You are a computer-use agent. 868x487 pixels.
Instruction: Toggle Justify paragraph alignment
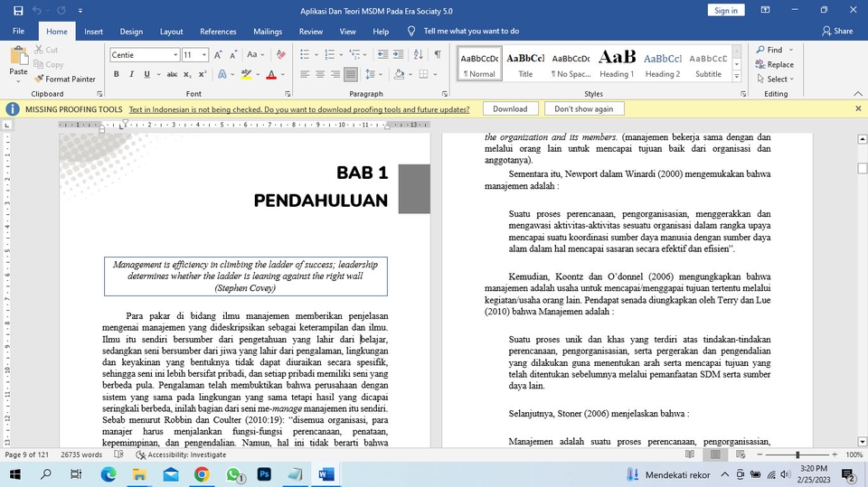[351, 74]
